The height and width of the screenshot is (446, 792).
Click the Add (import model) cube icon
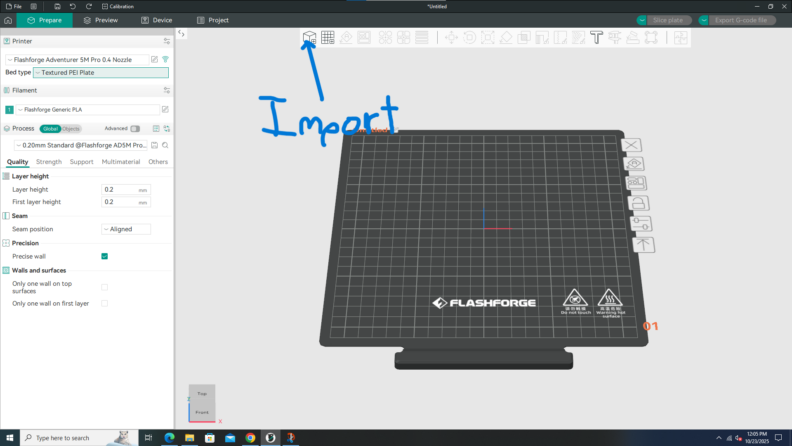pyautogui.click(x=309, y=37)
